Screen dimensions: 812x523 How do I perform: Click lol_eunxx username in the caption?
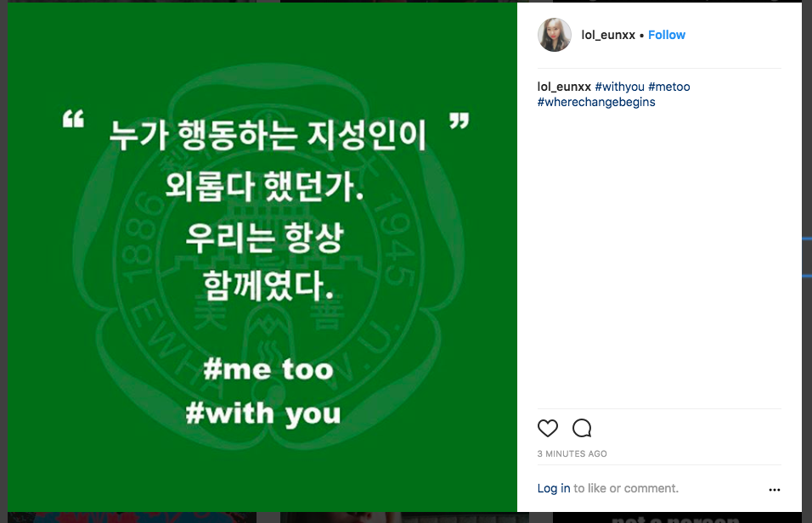pyautogui.click(x=562, y=86)
